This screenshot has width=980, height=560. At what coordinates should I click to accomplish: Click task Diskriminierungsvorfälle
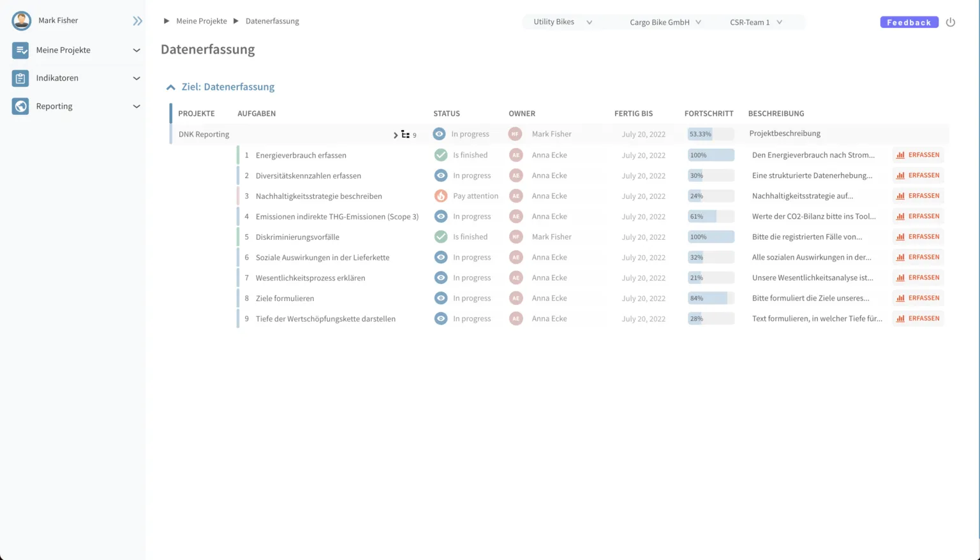point(297,237)
